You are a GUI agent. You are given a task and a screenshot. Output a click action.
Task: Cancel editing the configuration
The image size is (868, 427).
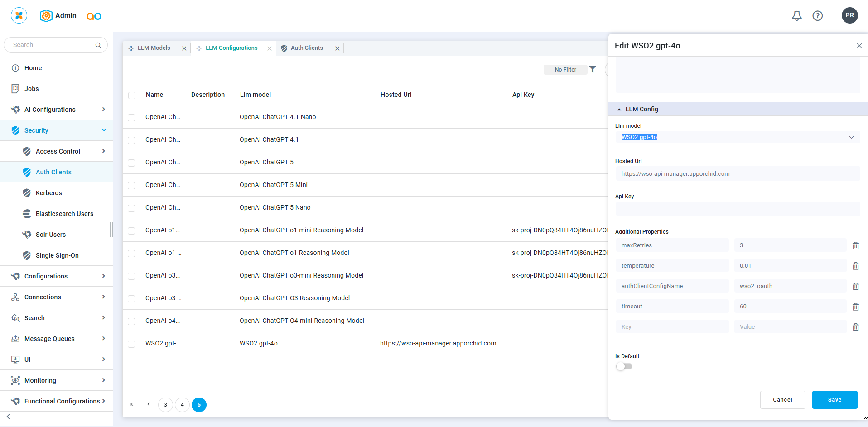782,400
